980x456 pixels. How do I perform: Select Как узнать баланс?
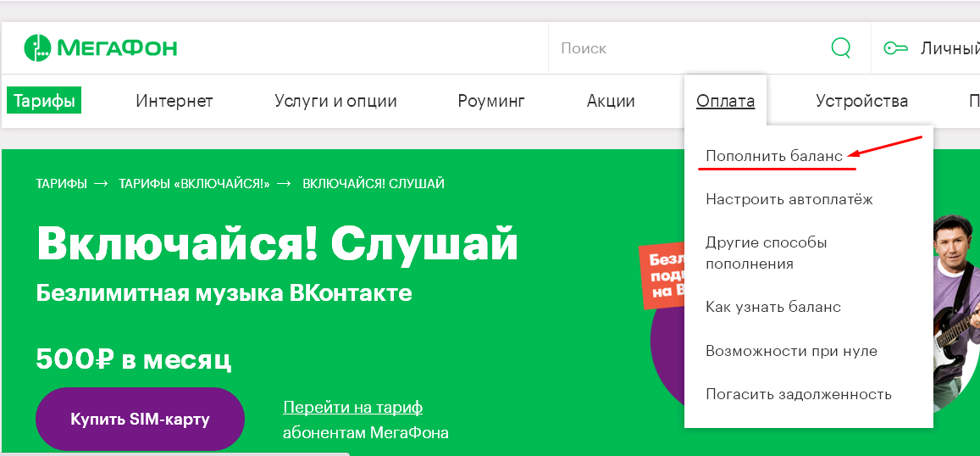pyautogui.click(x=773, y=307)
